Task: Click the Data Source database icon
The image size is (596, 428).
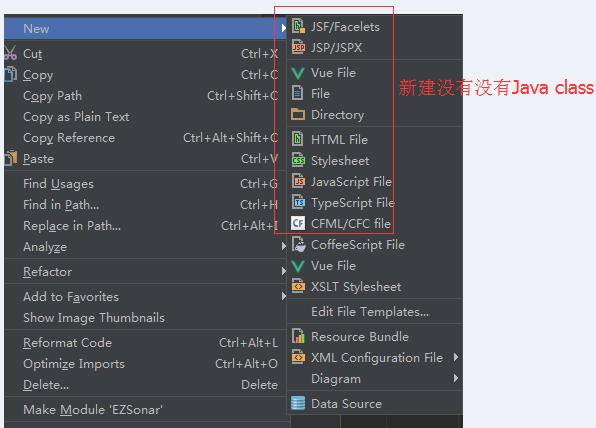Action: [x=298, y=403]
